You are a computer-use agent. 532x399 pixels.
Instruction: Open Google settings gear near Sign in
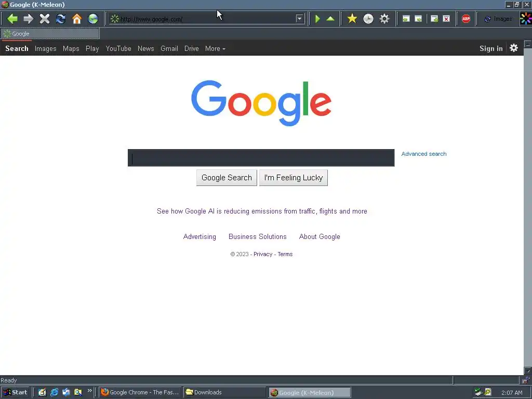click(x=514, y=48)
